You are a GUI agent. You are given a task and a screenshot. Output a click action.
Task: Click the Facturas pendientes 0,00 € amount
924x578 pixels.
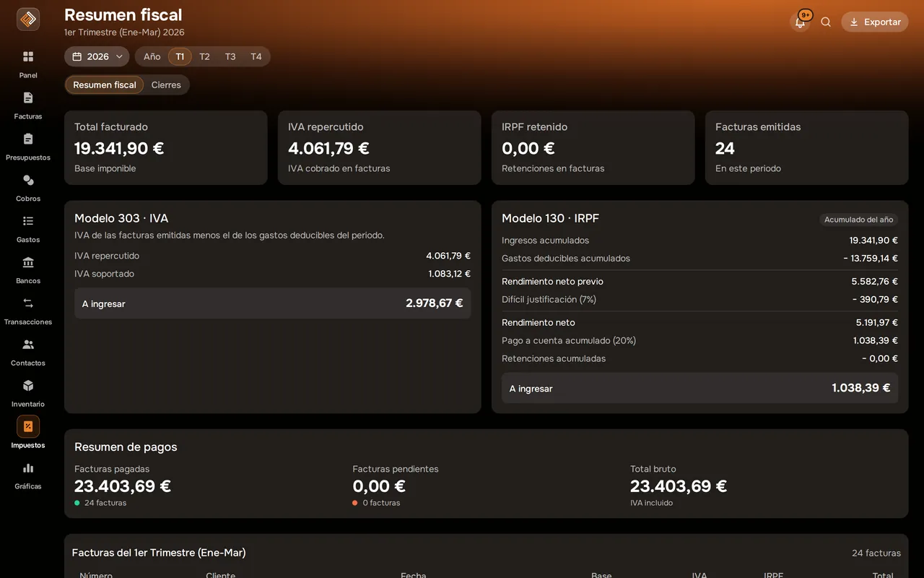point(379,486)
